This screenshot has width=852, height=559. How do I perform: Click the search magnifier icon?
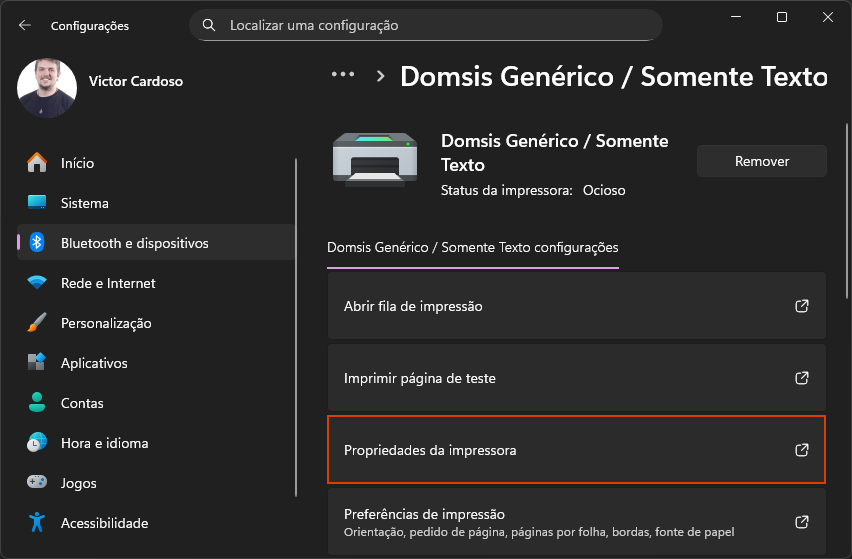pyautogui.click(x=209, y=25)
